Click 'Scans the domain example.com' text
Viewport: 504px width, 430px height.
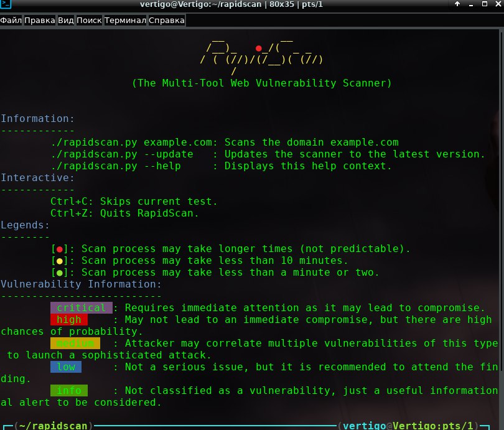pos(312,143)
